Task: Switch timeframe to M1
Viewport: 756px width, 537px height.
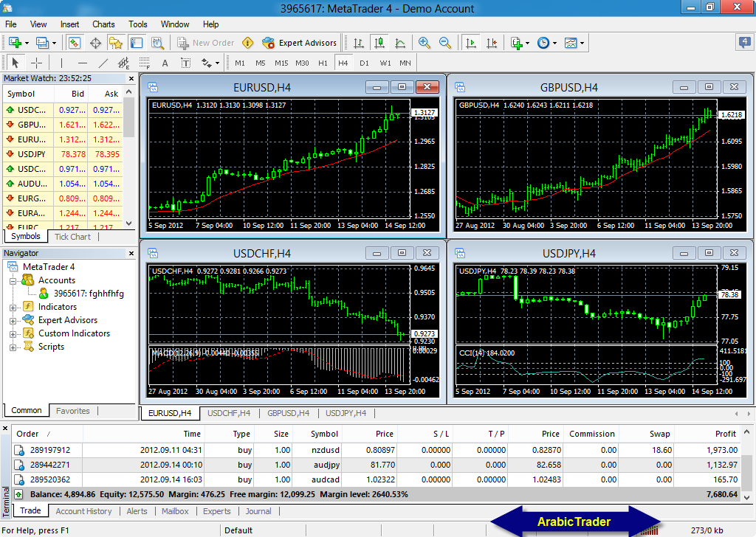Action: coord(240,63)
